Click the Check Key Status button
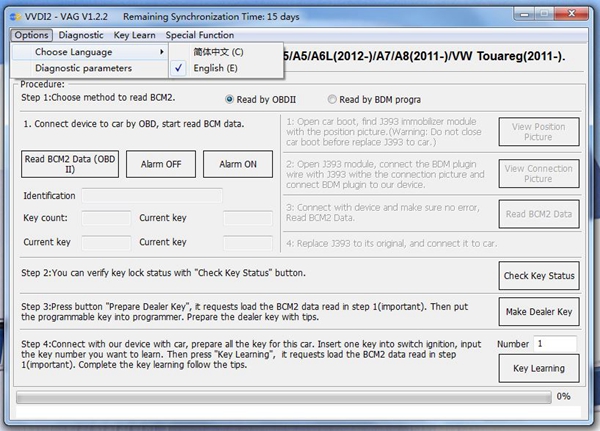The height and width of the screenshot is (431, 600). [539, 276]
